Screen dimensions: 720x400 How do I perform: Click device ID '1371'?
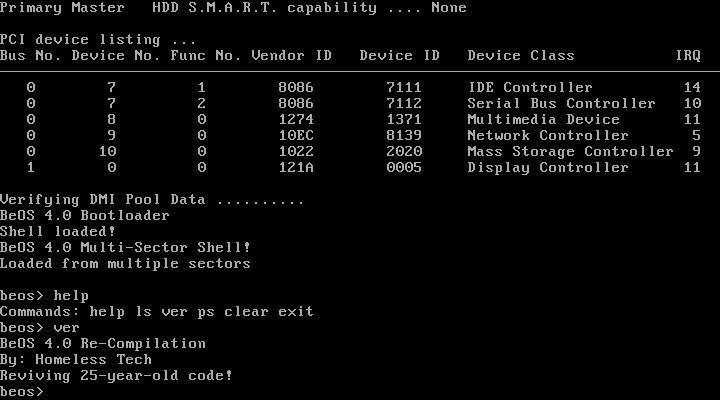[x=404, y=120]
